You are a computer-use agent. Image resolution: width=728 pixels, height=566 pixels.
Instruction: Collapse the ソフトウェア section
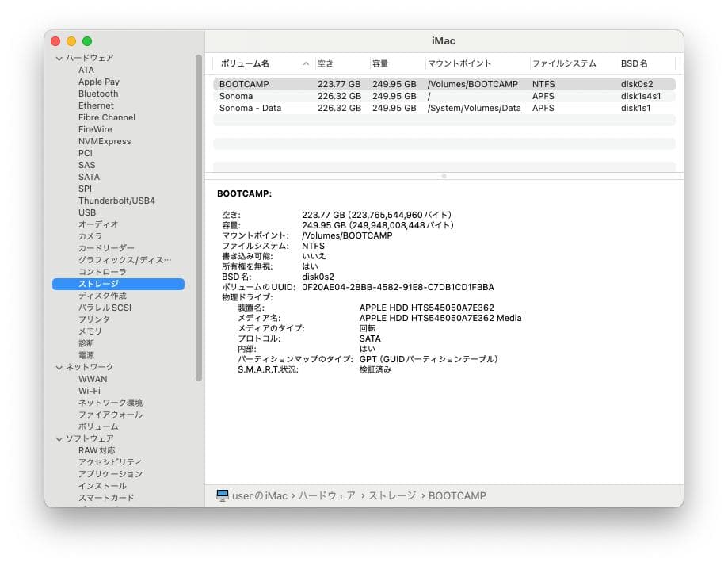(59, 438)
